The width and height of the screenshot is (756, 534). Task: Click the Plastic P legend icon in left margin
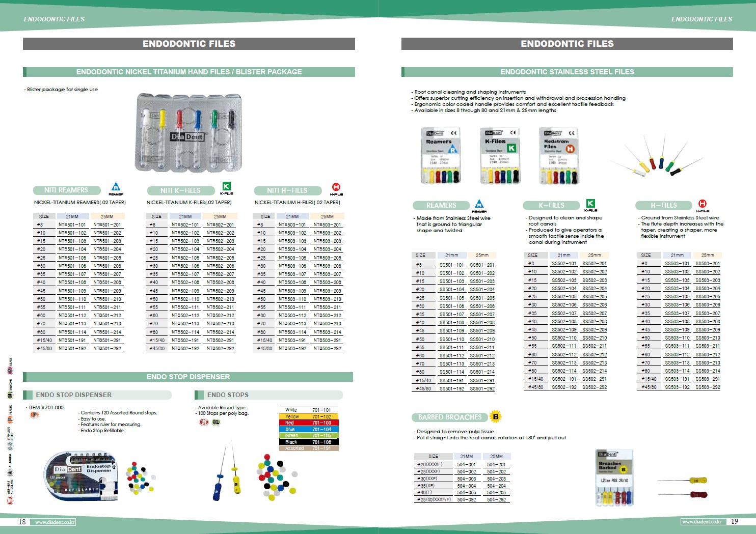tap(10, 419)
